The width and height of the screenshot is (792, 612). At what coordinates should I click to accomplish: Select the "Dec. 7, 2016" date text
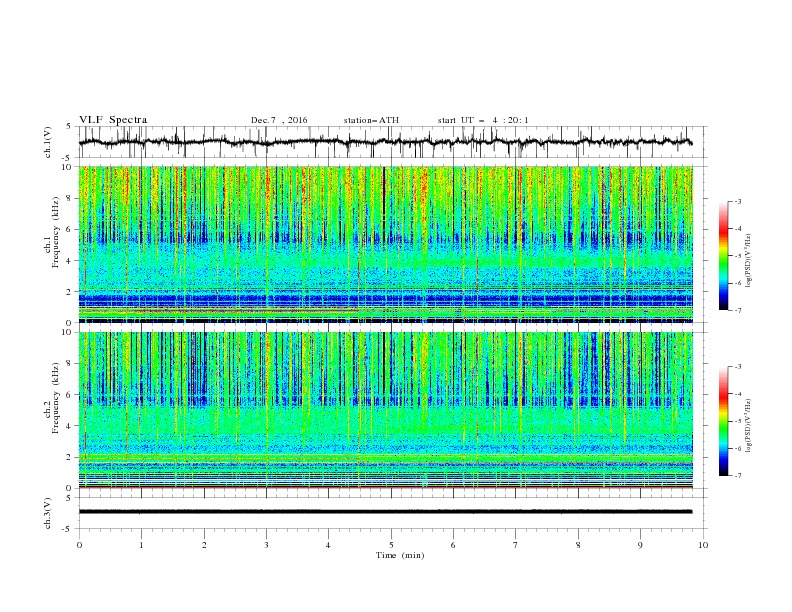(279, 120)
